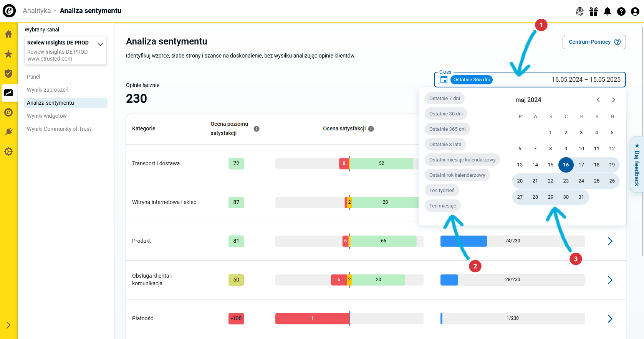
Task: Click the 'Centrum Pomocy' button
Action: pyautogui.click(x=594, y=42)
